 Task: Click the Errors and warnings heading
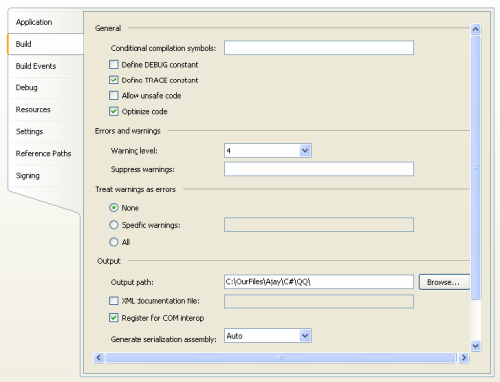(128, 131)
